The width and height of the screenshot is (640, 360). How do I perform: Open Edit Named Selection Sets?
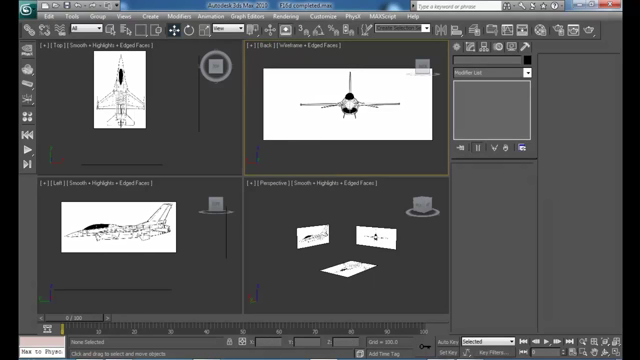coord(367,30)
